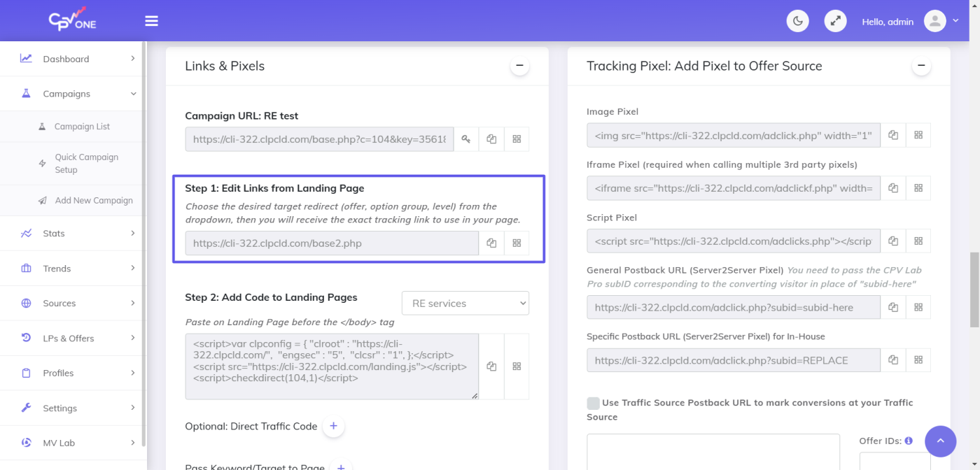The width and height of the screenshot is (980, 470).
Task: Copy the General Postback URL
Action: coord(893,307)
